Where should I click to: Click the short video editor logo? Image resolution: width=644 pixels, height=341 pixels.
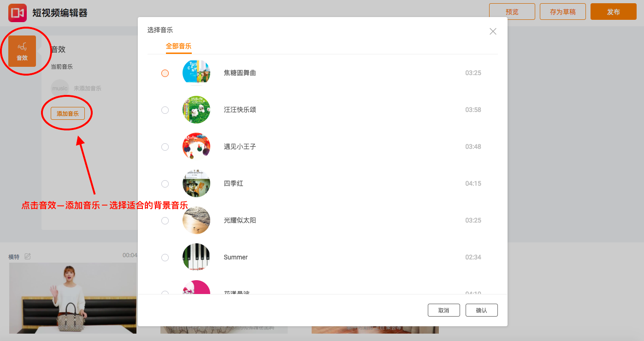[17, 13]
